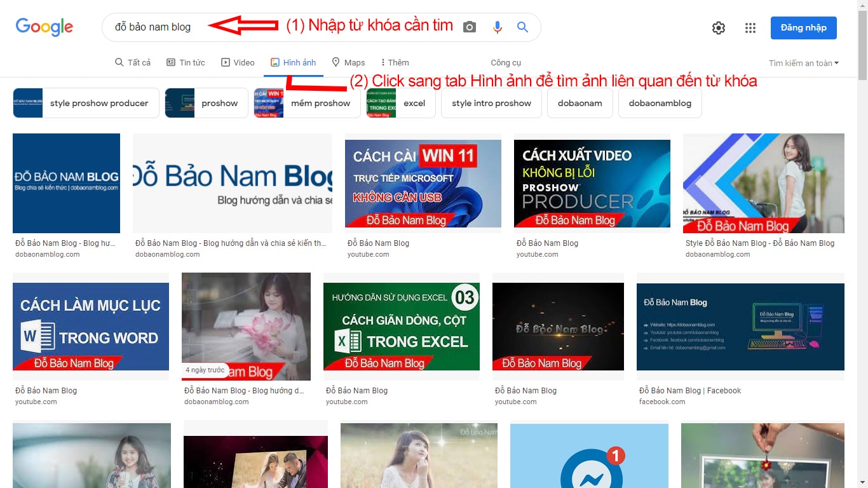Open the girl with lotus flowers image
Image resolution: width=868 pixels, height=488 pixels.
tap(246, 327)
